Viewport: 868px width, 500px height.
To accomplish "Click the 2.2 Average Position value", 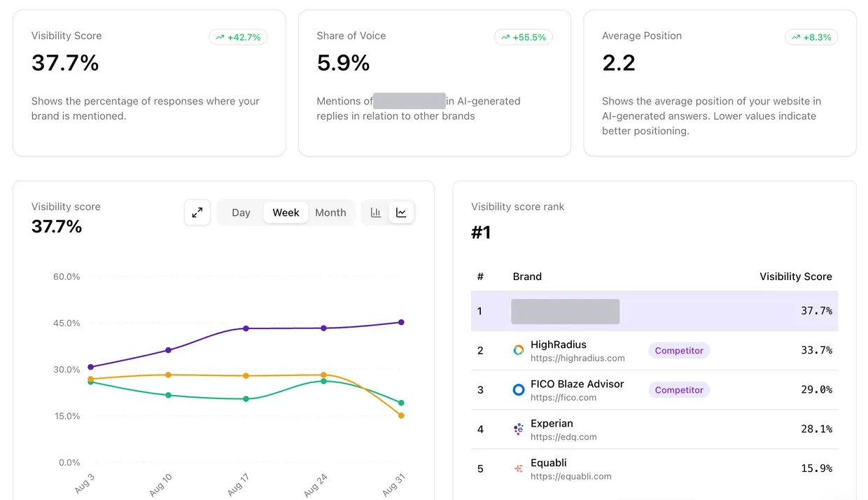I will coord(619,63).
